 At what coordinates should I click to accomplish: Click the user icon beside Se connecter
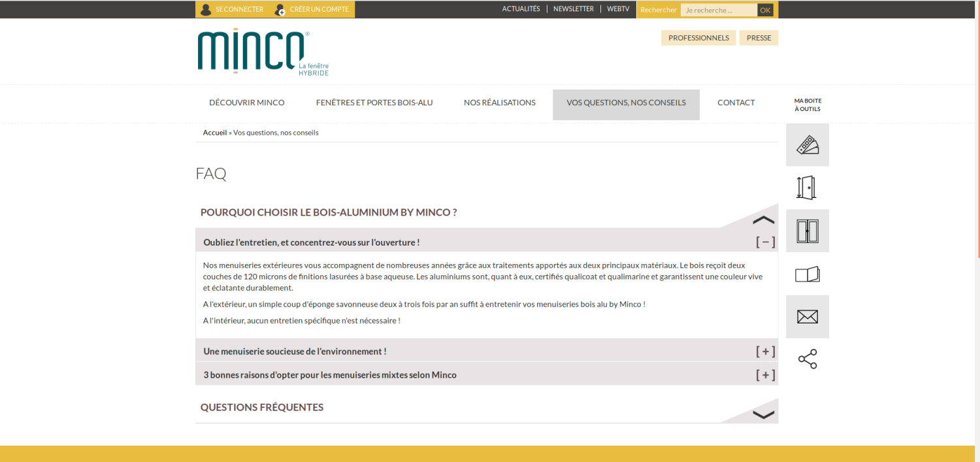[x=206, y=9]
